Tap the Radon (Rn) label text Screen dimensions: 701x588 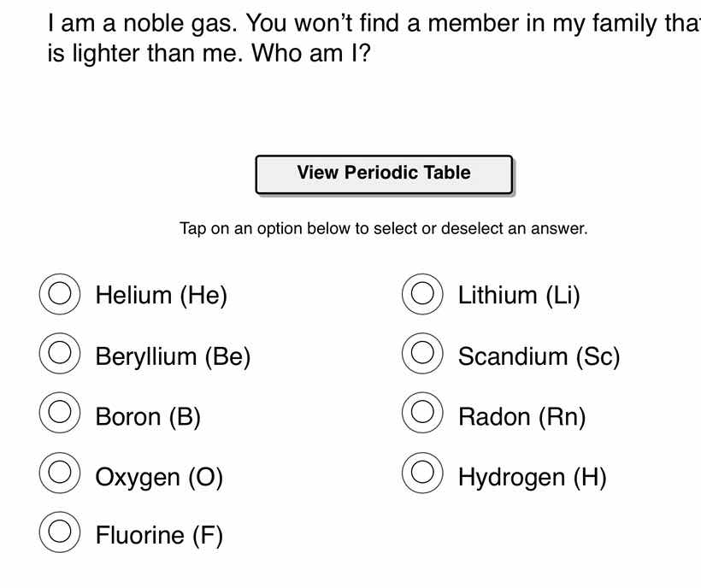tap(522, 416)
